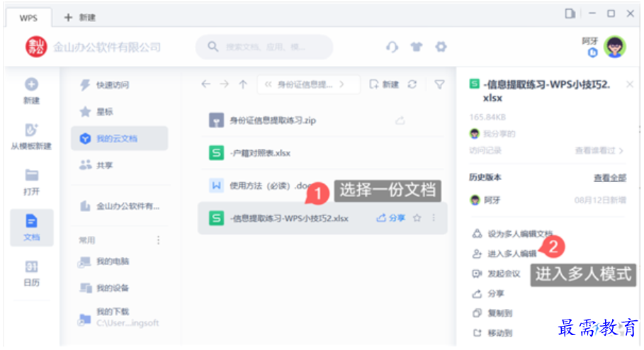Open more options on selected file row
The width and height of the screenshot is (644, 350).
click(x=434, y=218)
